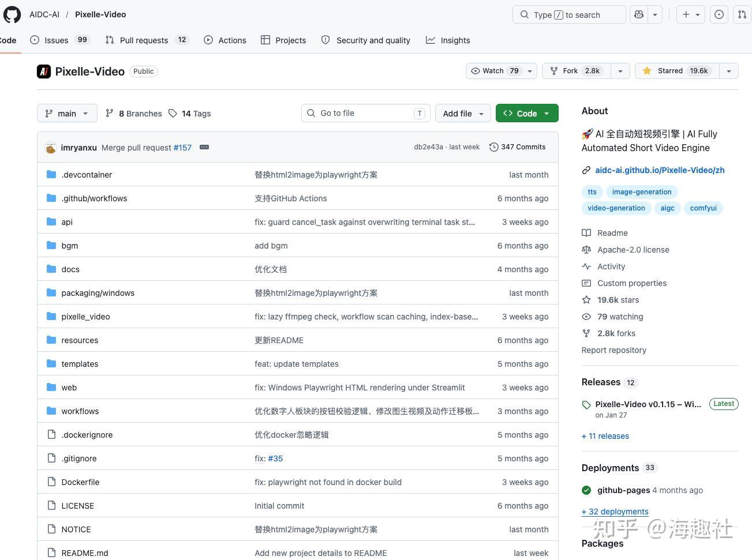Select the image-generation topic tag
Image resolution: width=752 pixels, height=560 pixels.
642,192
